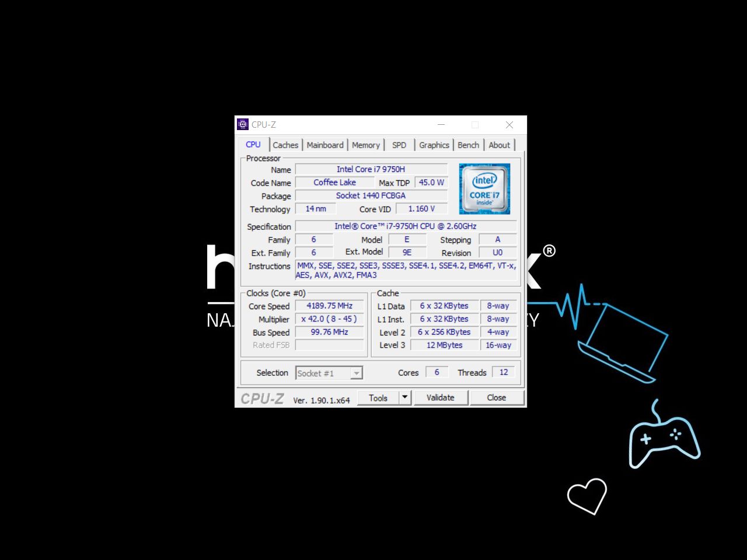Click the Core Speed value 4189.75 MHz
The height and width of the screenshot is (560, 747).
pyautogui.click(x=329, y=306)
